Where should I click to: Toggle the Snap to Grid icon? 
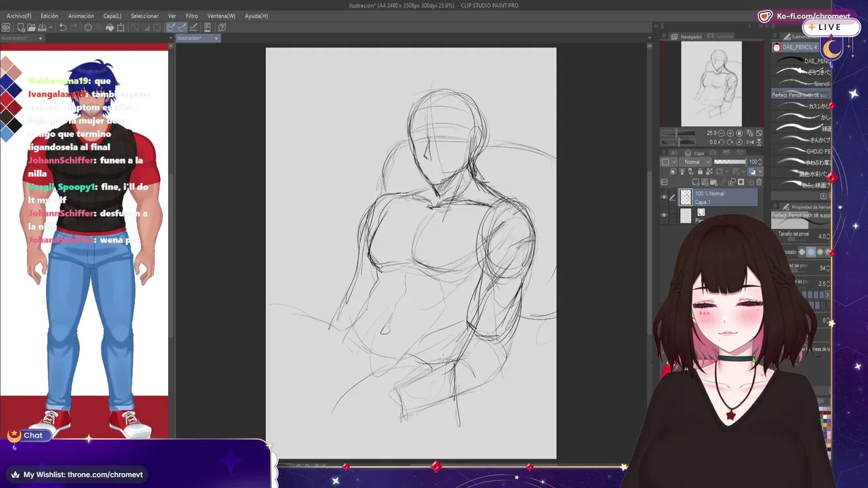click(x=194, y=28)
